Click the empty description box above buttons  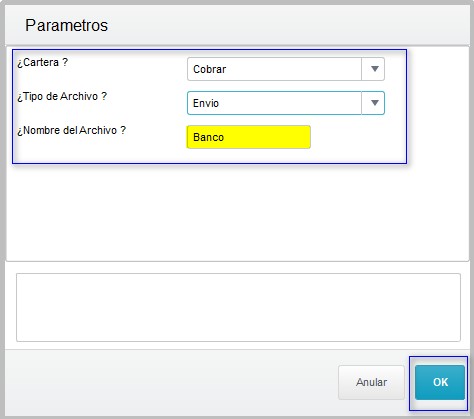[238, 308]
